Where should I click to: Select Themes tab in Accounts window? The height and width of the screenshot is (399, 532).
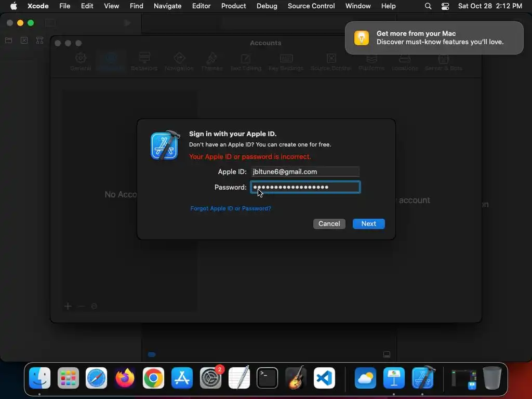[212, 62]
